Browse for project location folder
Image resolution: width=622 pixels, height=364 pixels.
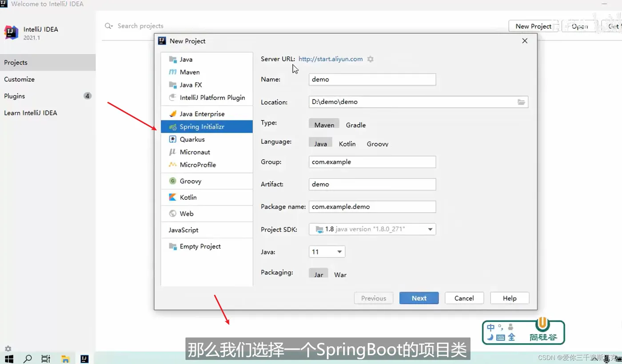pos(521,102)
